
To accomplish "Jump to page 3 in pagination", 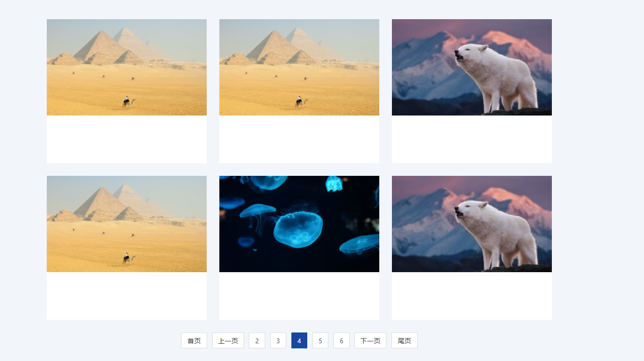I will (278, 340).
